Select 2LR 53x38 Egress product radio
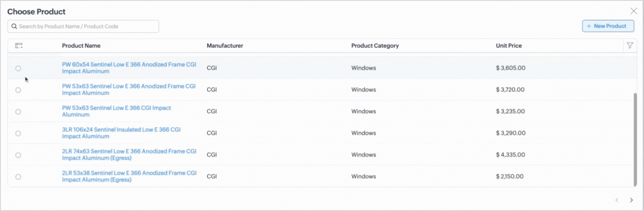The width and height of the screenshot is (644, 211). (x=18, y=177)
